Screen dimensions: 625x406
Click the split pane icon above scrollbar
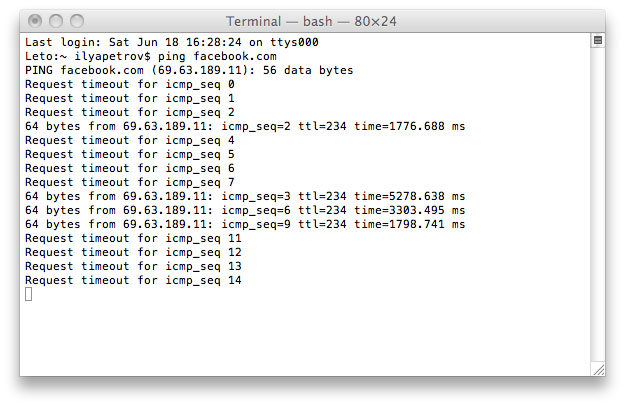(597, 41)
